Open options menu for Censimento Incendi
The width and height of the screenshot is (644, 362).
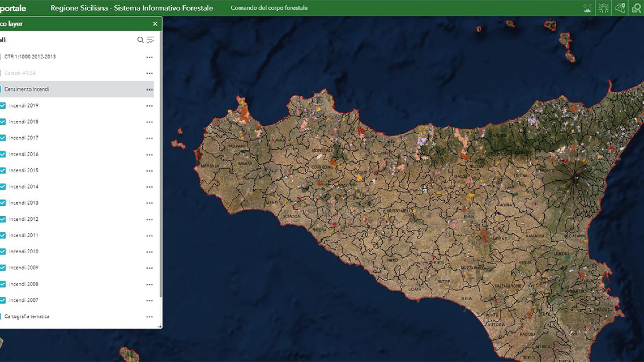click(149, 90)
